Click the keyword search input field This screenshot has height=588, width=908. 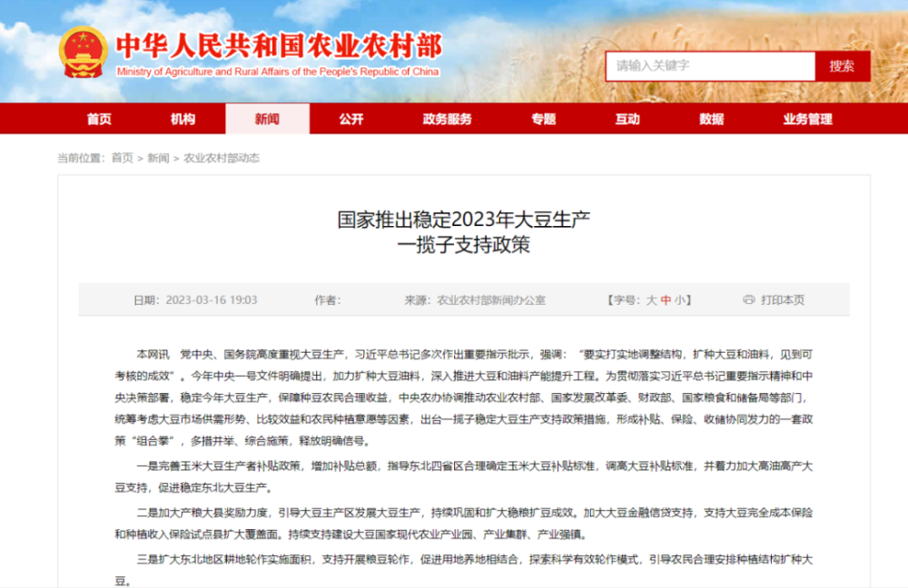point(711,66)
